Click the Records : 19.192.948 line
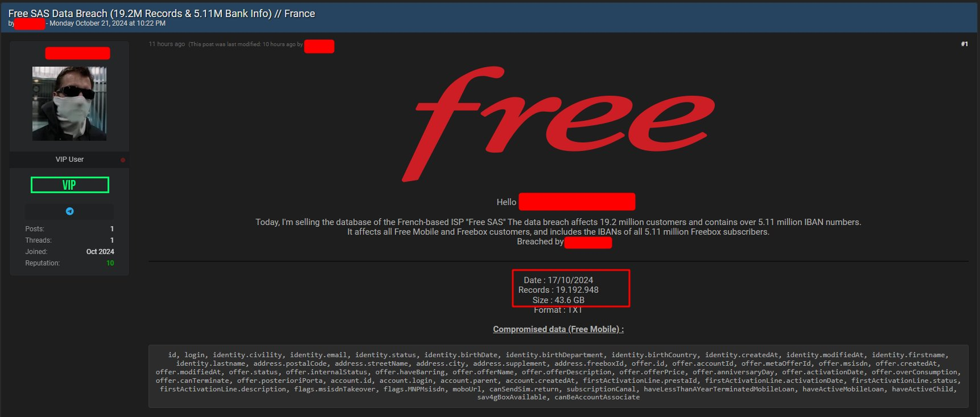This screenshot has width=980, height=417. click(x=558, y=290)
